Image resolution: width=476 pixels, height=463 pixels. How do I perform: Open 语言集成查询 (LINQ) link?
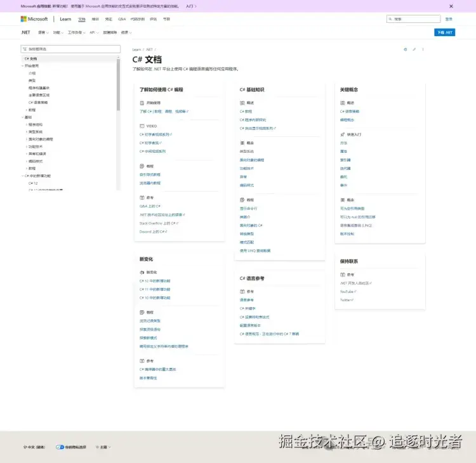(356, 225)
